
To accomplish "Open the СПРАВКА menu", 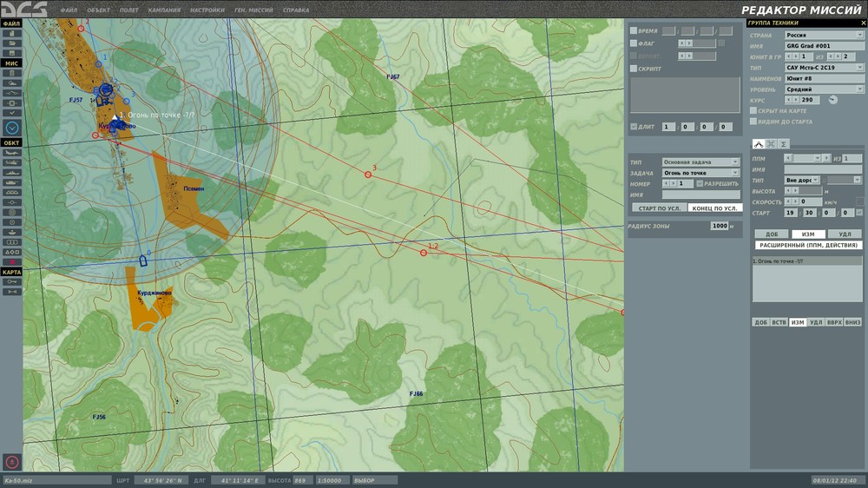I will [x=296, y=10].
